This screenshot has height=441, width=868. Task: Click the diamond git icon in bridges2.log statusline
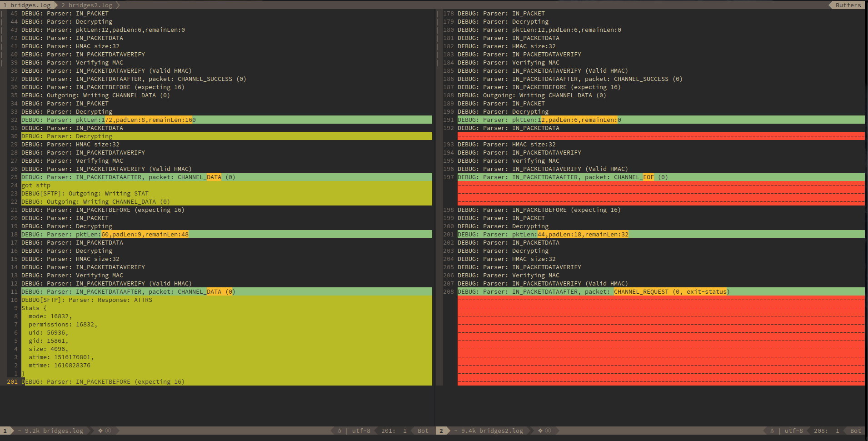coord(541,431)
